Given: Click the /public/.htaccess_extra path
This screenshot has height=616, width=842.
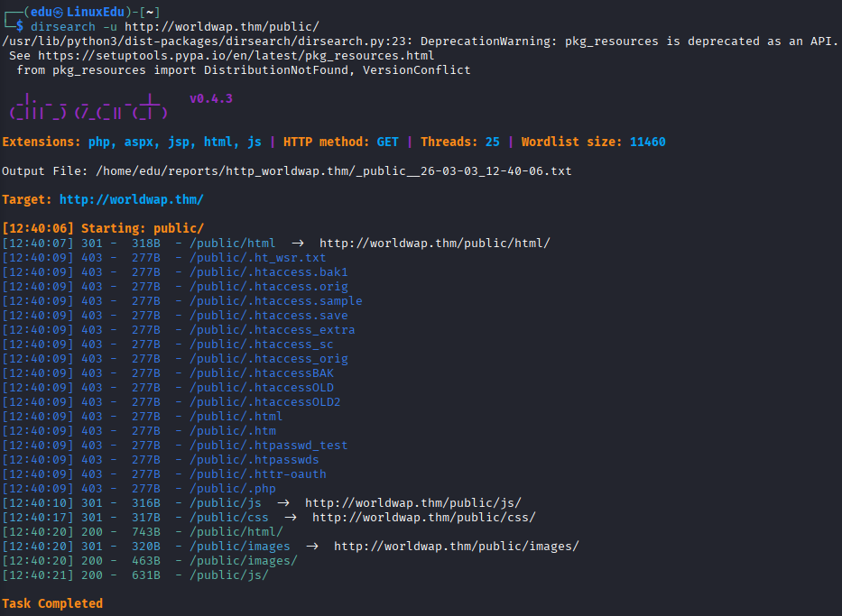Looking at the screenshot, I should [x=273, y=330].
